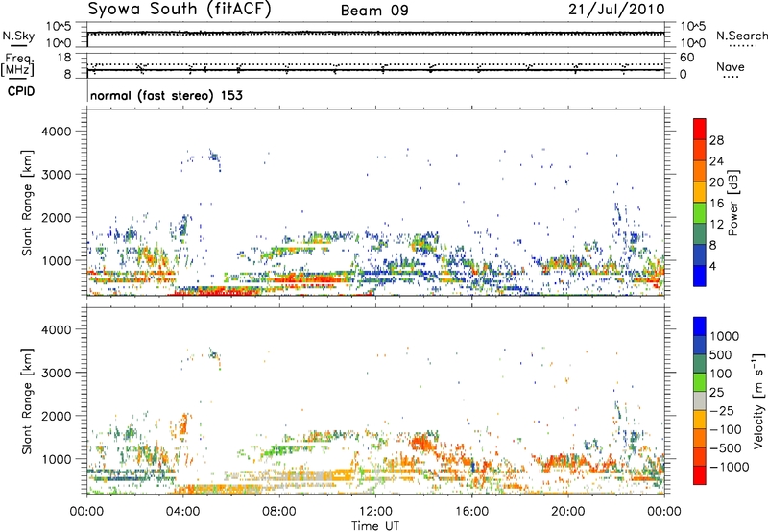The image size is (768, 532).
Task: Click the '20:00' time tick label
Action: click(567, 512)
